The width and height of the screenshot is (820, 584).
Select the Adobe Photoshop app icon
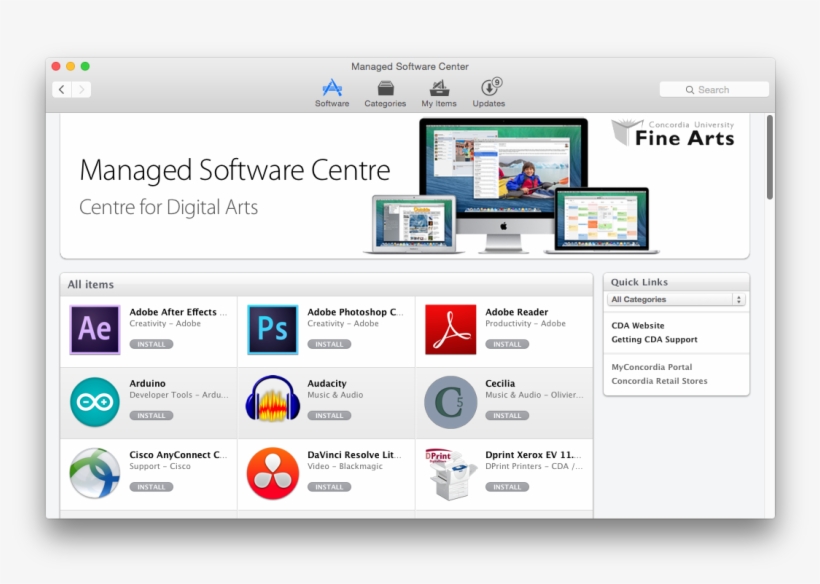(x=273, y=330)
